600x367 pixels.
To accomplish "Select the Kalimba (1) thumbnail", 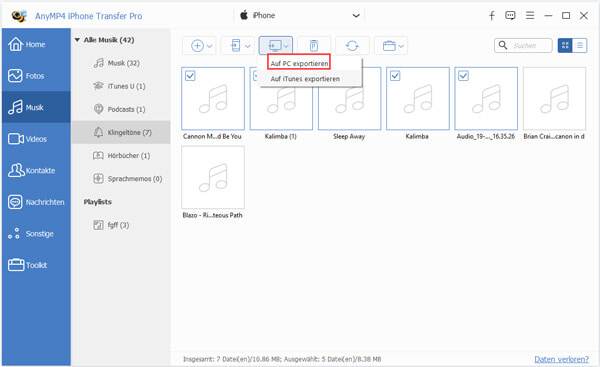I will coord(281,98).
